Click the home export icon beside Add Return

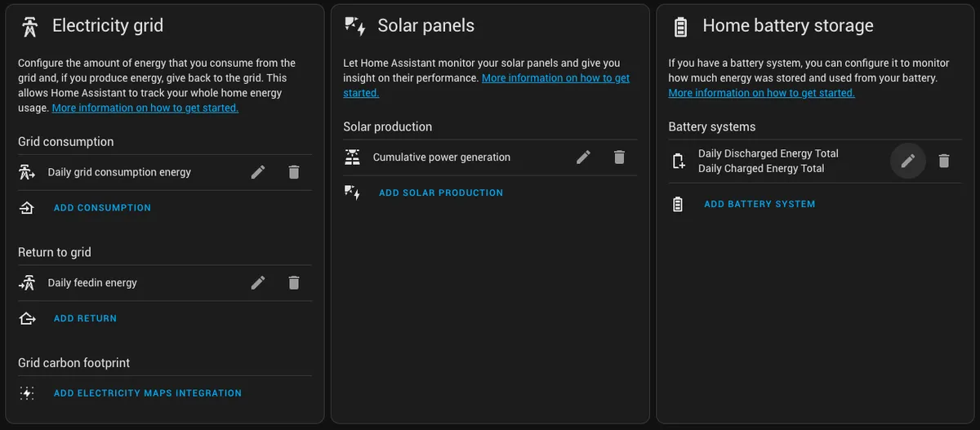coord(27,318)
